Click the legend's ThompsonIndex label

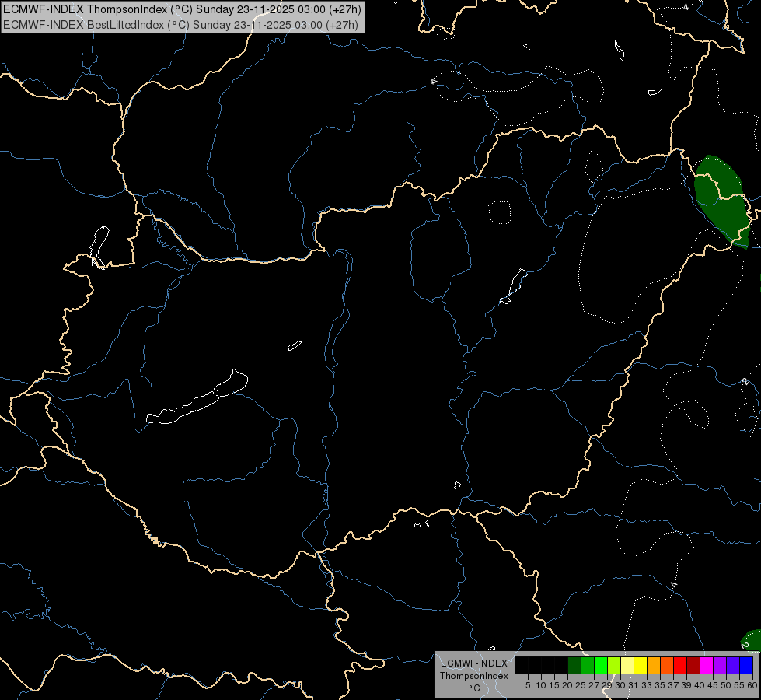(474, 676)
